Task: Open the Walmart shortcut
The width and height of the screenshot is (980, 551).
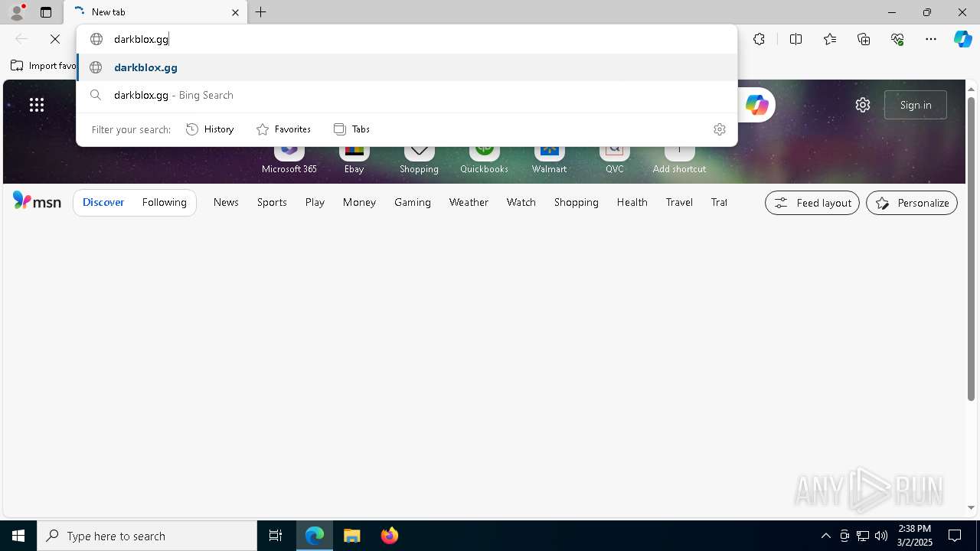Action: coord(549,160)
